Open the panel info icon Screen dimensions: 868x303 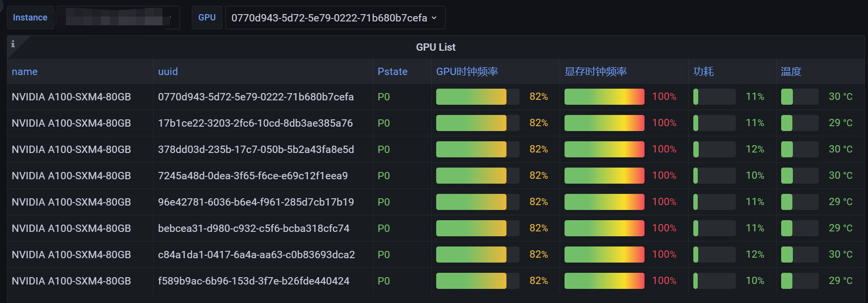pyautogui.click(x=13, y=44)
